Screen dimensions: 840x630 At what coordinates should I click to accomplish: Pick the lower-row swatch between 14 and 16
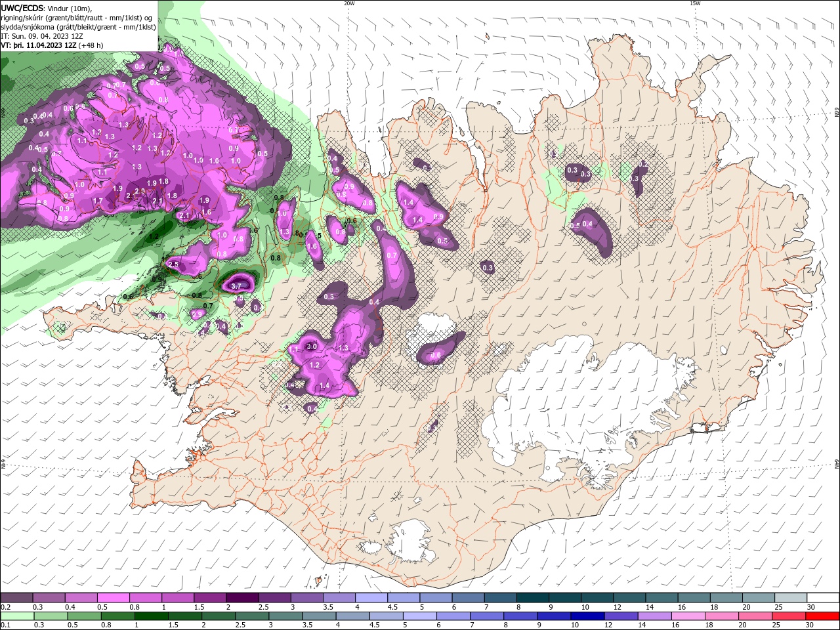pos(655,616)
